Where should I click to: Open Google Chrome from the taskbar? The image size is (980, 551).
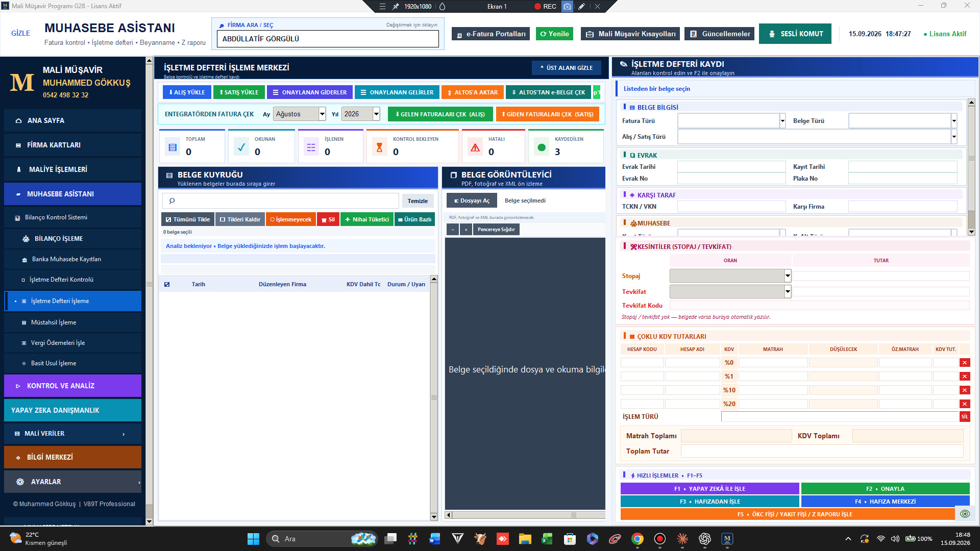point(637,539)
